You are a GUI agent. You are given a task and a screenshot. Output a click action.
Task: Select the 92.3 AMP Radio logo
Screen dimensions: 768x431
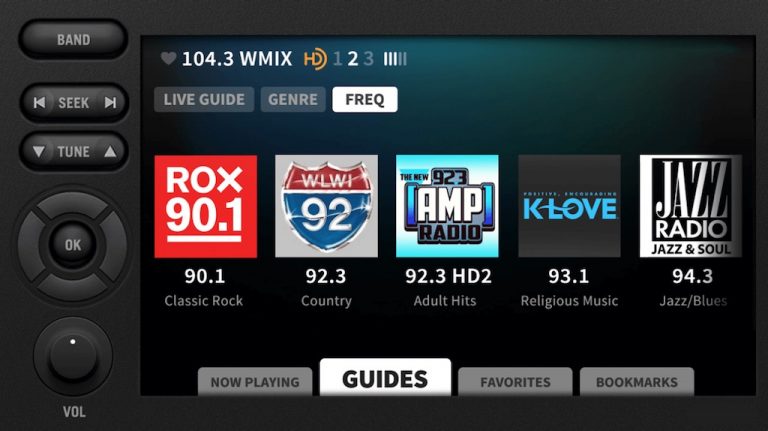point(447,206)
